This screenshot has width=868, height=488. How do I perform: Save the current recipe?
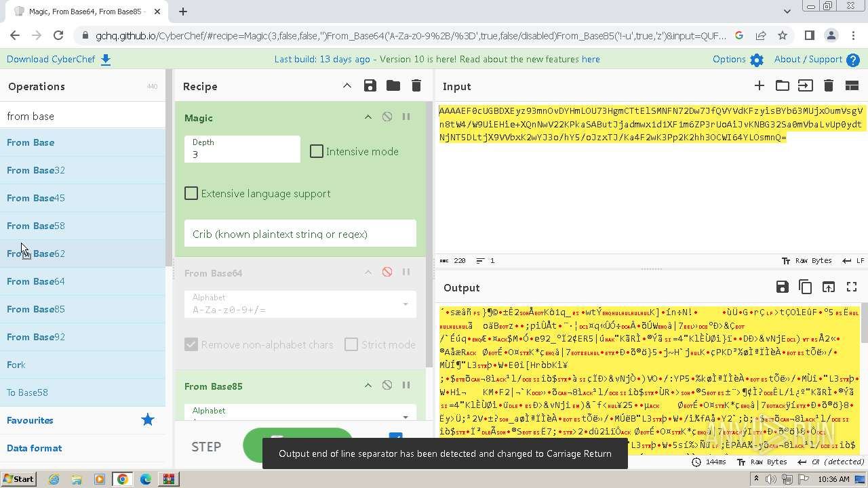pyautogui.click(x=370, y=85)
